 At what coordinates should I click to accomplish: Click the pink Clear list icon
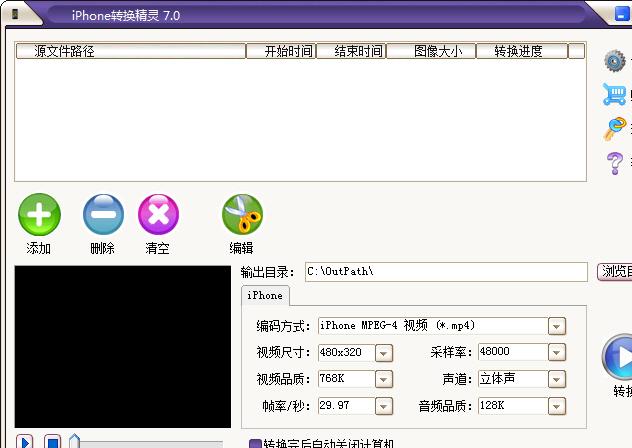158,214
